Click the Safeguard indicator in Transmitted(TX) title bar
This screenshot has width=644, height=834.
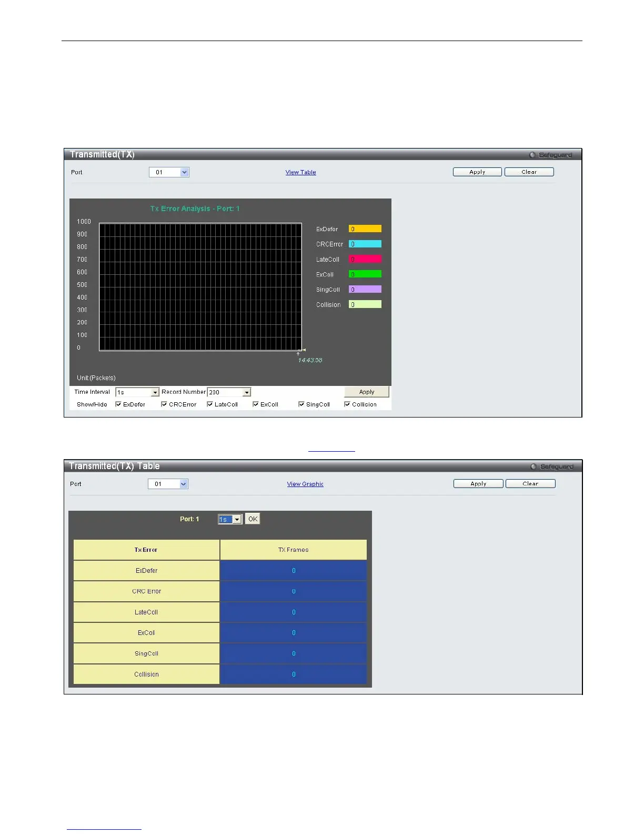tap(550, 155)
